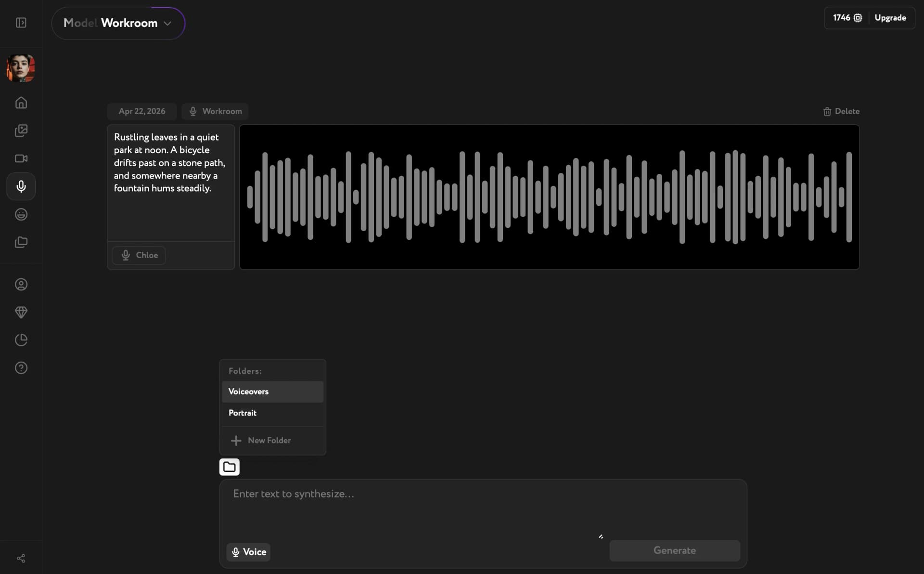This screenshot has height=574, width=924.
Task: Open the video camera sidebar icon
Action: (x=21, y=158)
